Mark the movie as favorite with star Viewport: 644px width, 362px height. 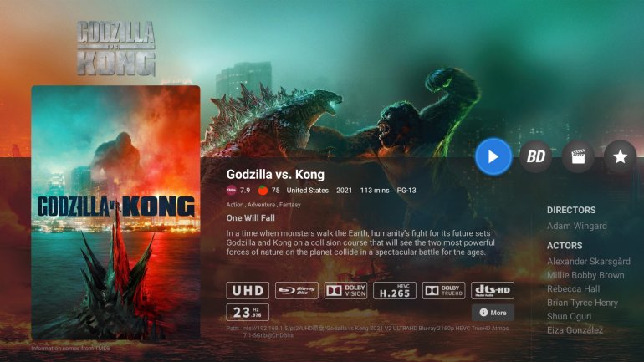click(621, 156)
